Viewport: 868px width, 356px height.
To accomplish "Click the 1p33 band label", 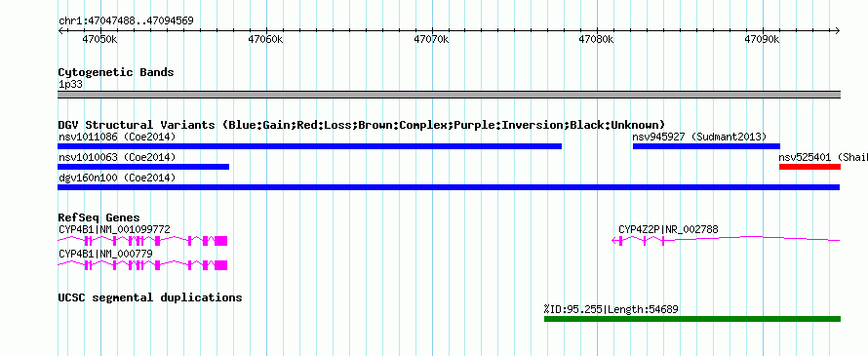I will click(x=71, y=85).
